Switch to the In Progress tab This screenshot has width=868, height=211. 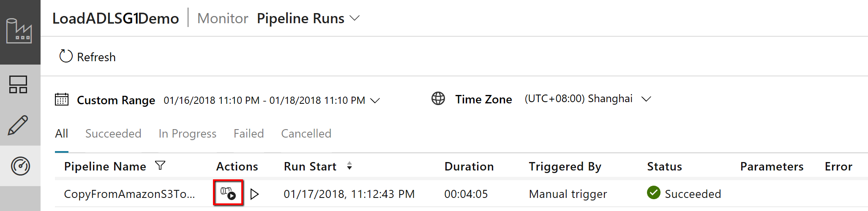[x=187, y=134]
